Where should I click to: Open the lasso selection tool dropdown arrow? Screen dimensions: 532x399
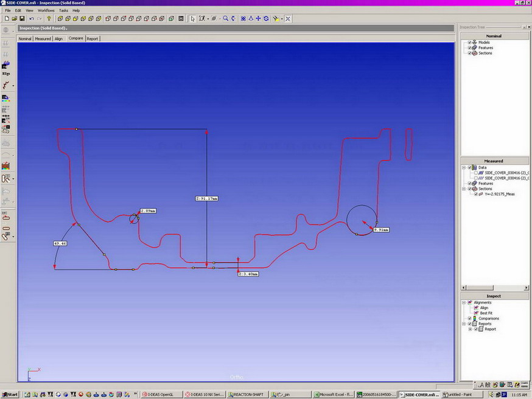[x=208, y=19]
